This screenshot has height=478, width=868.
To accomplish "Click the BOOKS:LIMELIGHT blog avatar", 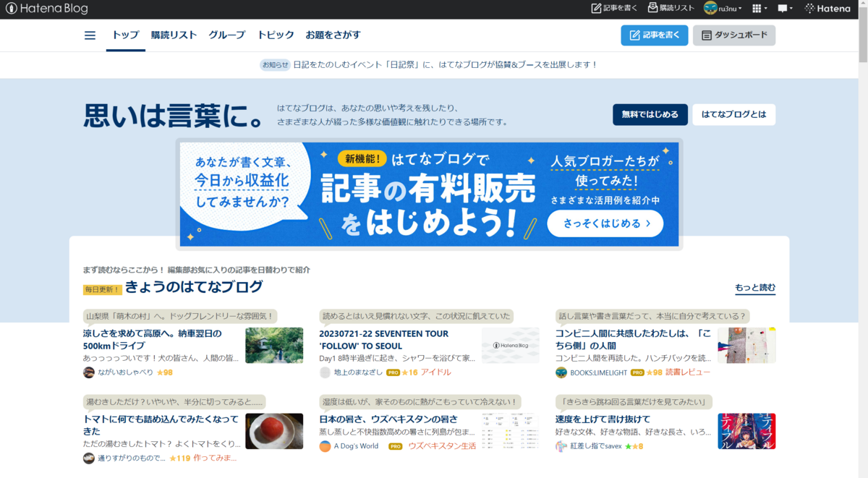I will pos(561,372).
